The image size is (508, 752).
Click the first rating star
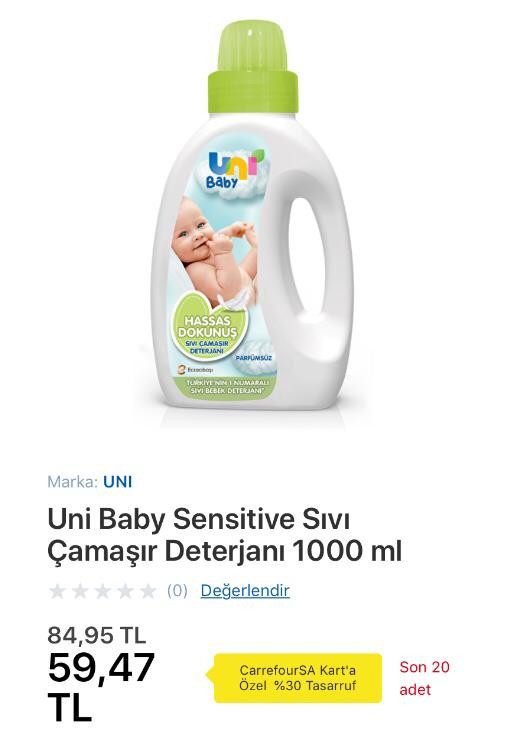(57, 591)
